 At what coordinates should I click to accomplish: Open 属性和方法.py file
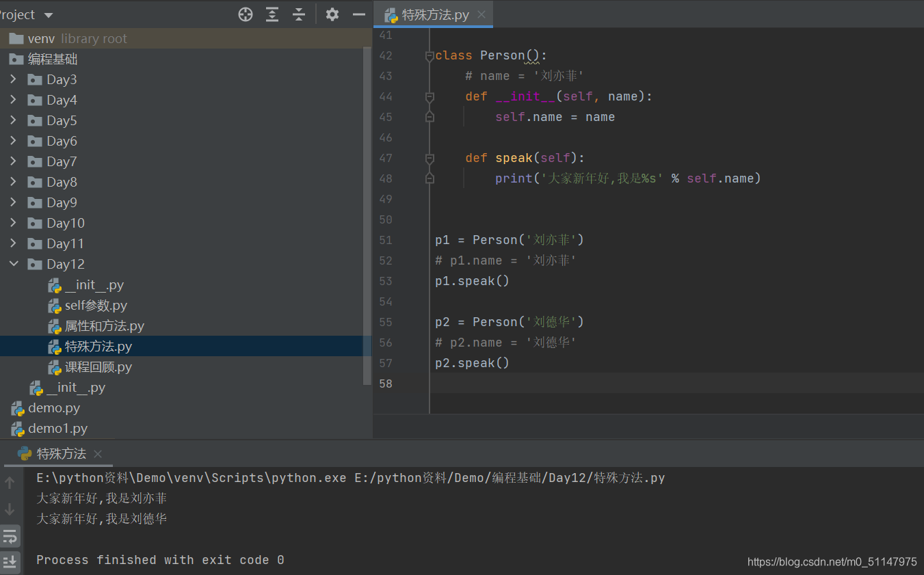tap(105, 326)
